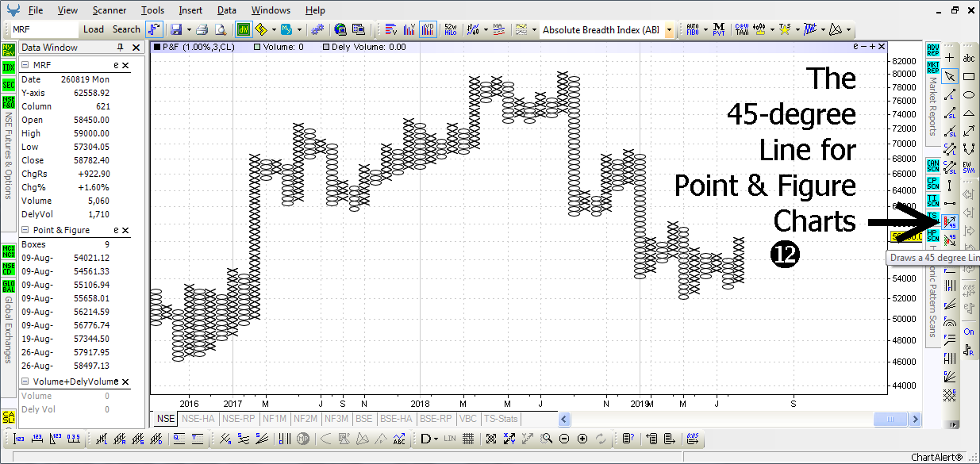
Task: Open the TI SCN scan icon
Action: coord(932,201)
